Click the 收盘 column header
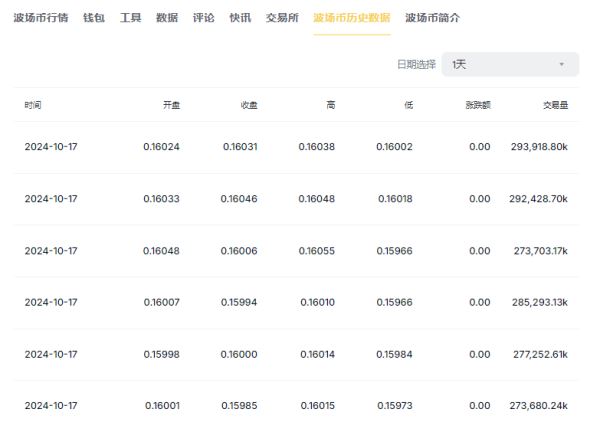 pyautogui.click(x=249, y=105)
